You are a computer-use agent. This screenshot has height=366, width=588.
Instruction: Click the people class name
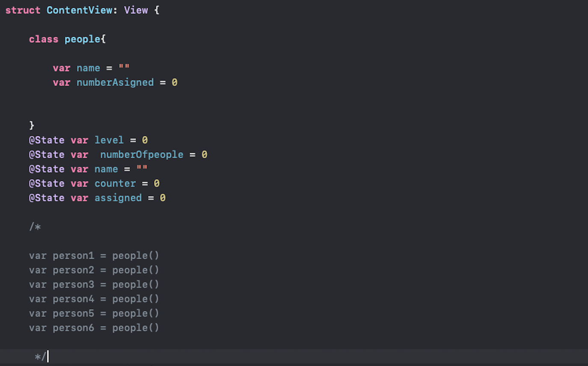pyautogui.click(x=83, y=39)
